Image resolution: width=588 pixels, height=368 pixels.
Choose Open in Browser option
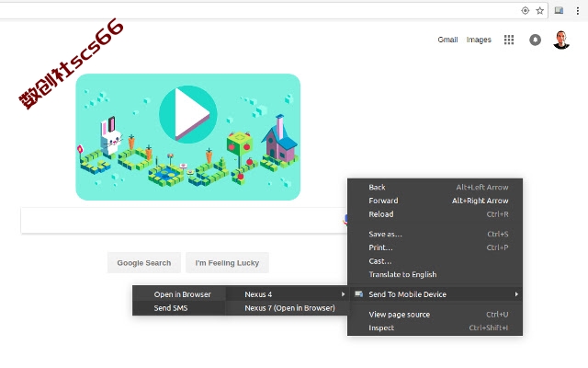[x=179, y=294]
